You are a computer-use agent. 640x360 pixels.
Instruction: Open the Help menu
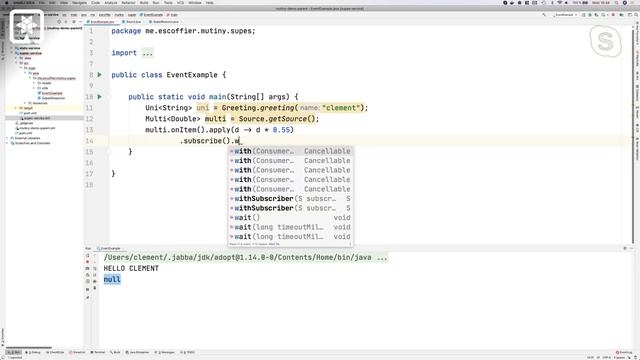(210, 3)
